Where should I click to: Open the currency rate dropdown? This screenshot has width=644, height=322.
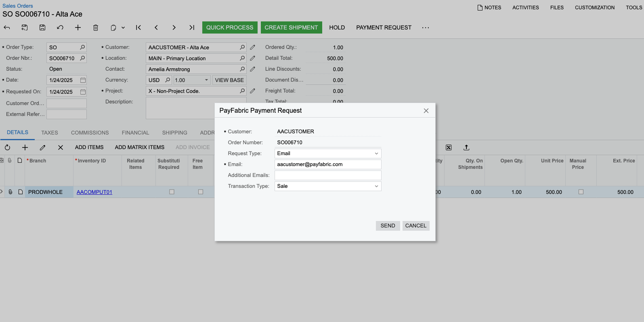point(206,80)
